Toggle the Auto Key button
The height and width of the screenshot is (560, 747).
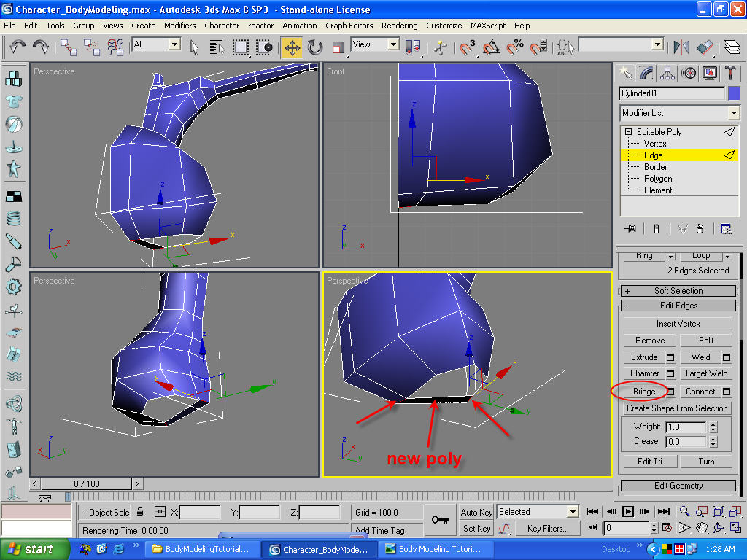tap(476, 513)
